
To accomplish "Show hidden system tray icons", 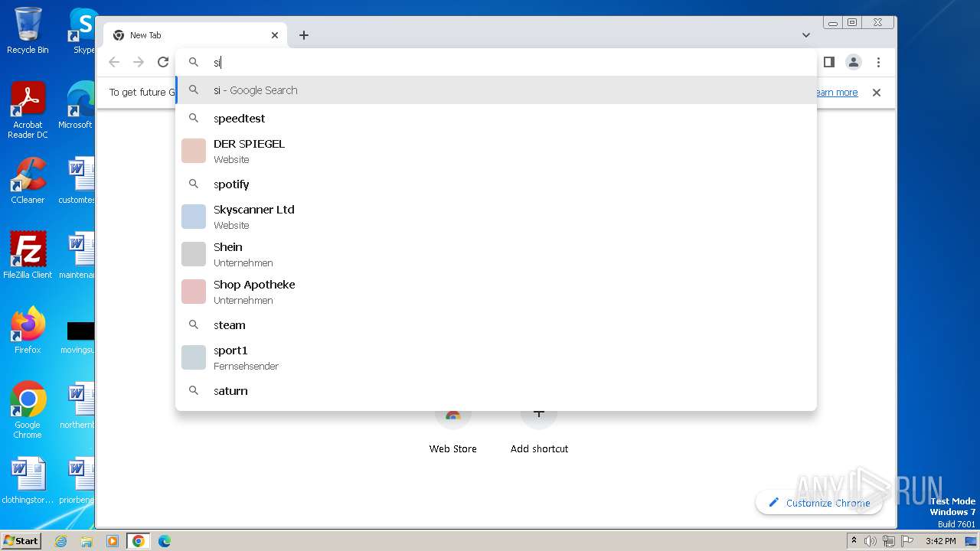I will point(854,541).
